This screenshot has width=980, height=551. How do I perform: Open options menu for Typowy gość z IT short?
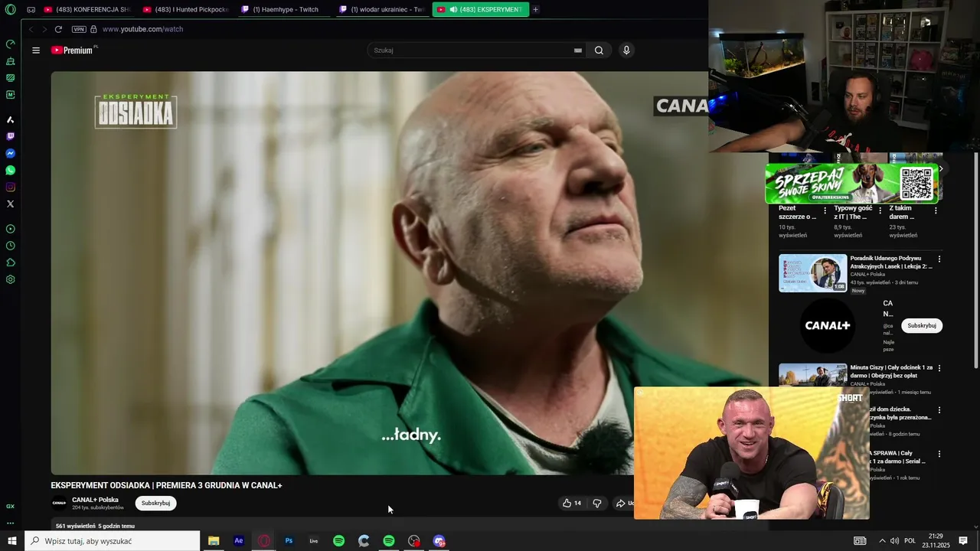pos(880,210)
